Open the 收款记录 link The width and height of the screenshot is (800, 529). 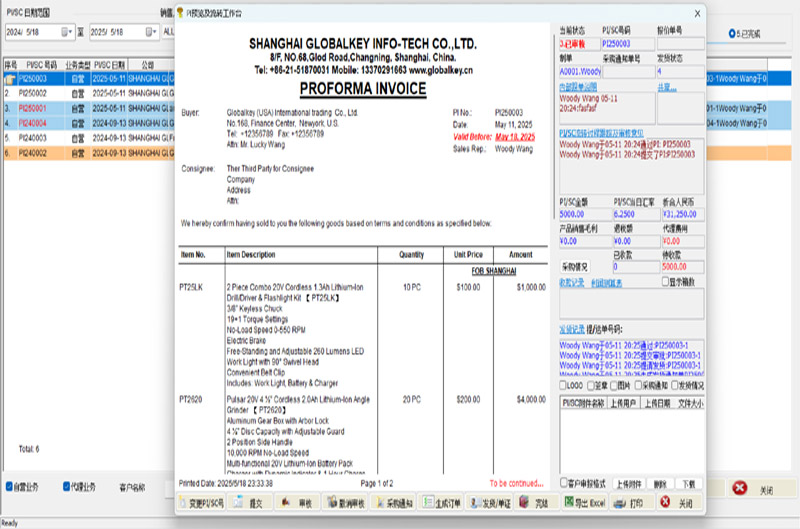coord(571,283)
